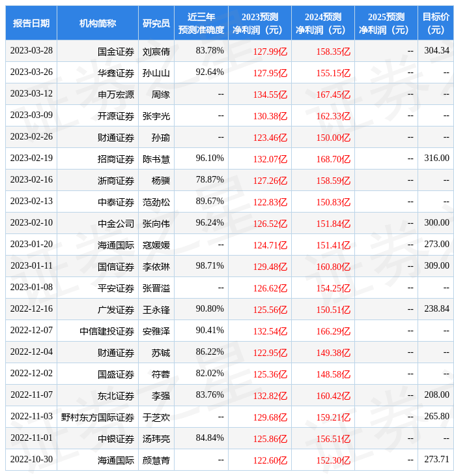454x476 pixels.
Task: Click the 150.00亿 forecast value
Action: tap(333, 138)
